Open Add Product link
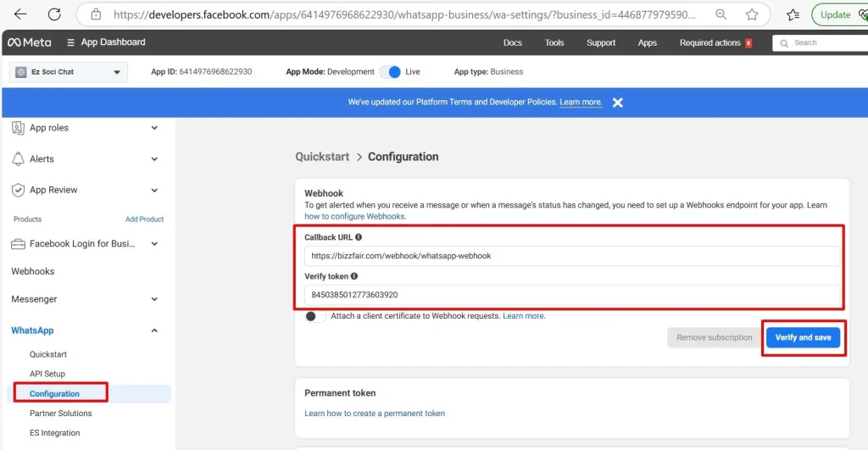This screenshot has height=450, width=868. tap(144, 219)
